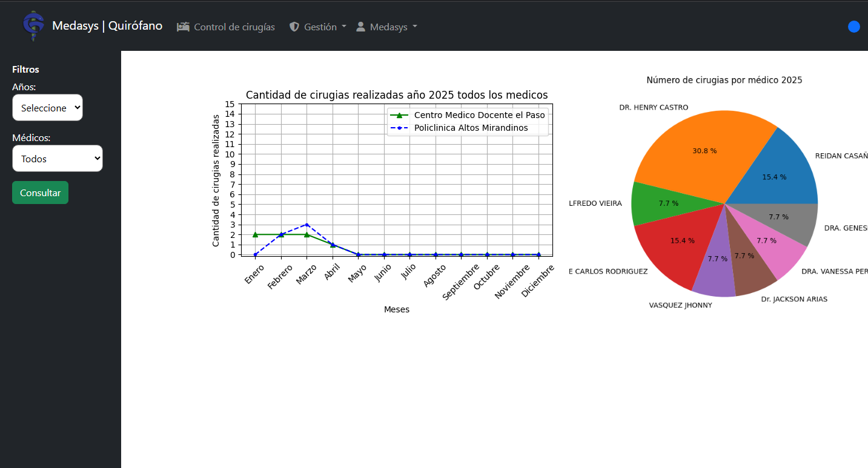Open the Años select dropdown
The image size is (868, 468).
click(47, 108)
